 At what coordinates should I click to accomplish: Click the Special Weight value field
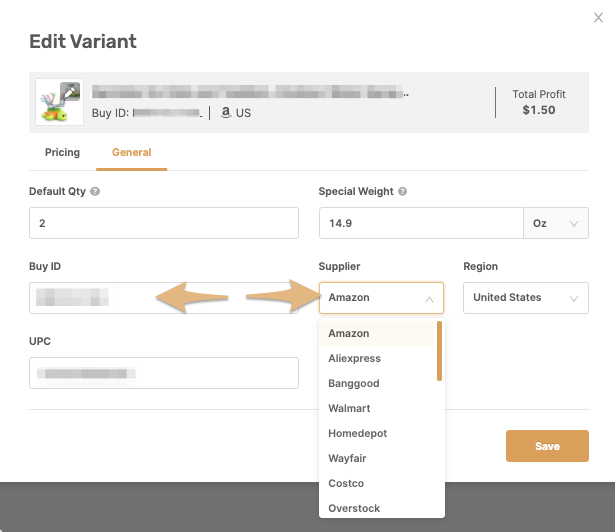[421, 223]
